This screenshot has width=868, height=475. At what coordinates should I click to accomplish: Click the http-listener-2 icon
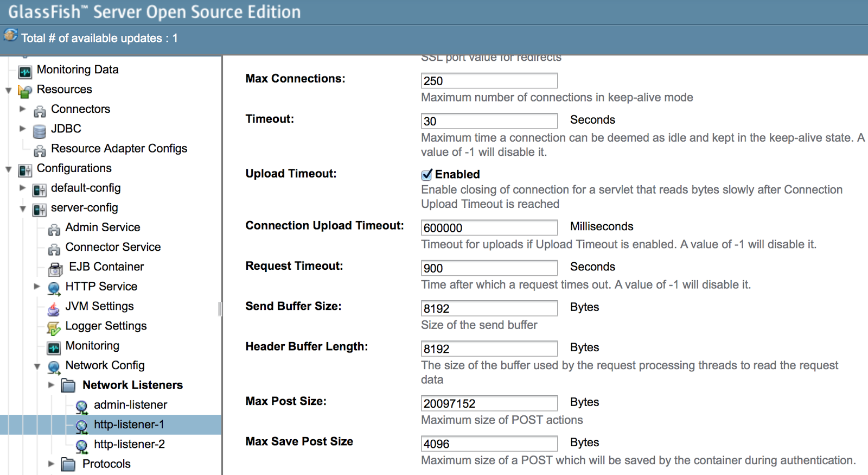click(x=82, y=446)
